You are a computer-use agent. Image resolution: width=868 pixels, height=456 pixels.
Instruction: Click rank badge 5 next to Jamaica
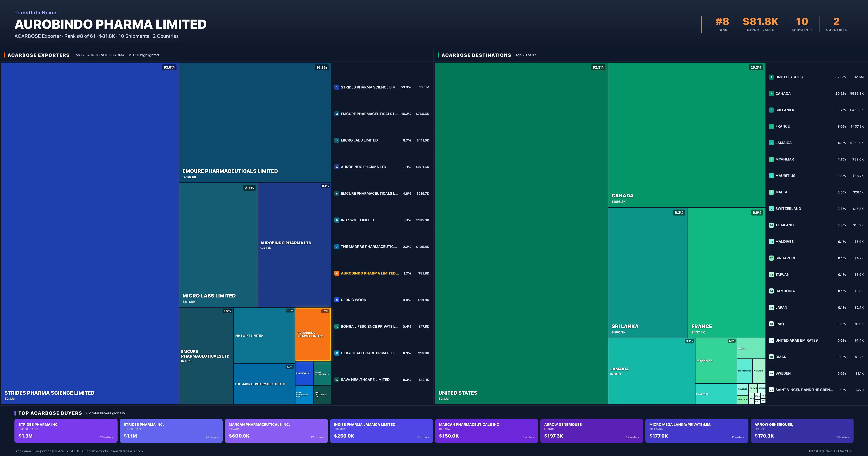771,143
